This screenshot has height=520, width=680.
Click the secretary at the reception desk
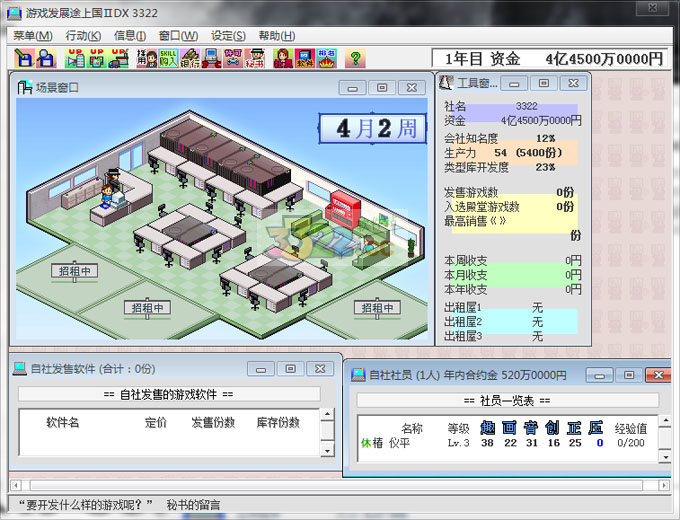tap(107, 195)
